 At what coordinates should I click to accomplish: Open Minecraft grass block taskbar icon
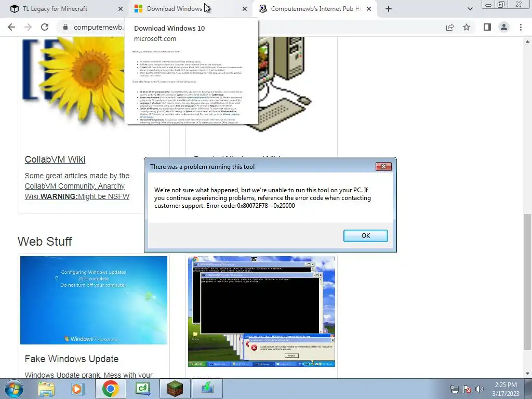175,389
